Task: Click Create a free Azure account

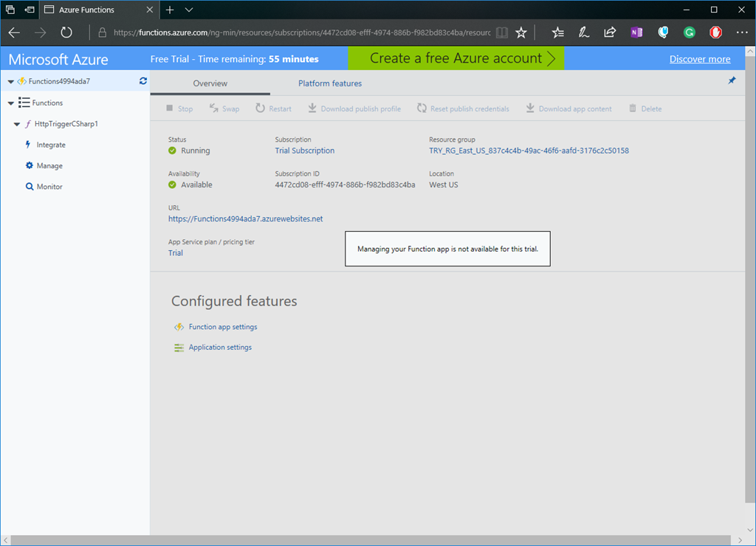Action: (x=456, y=59)
